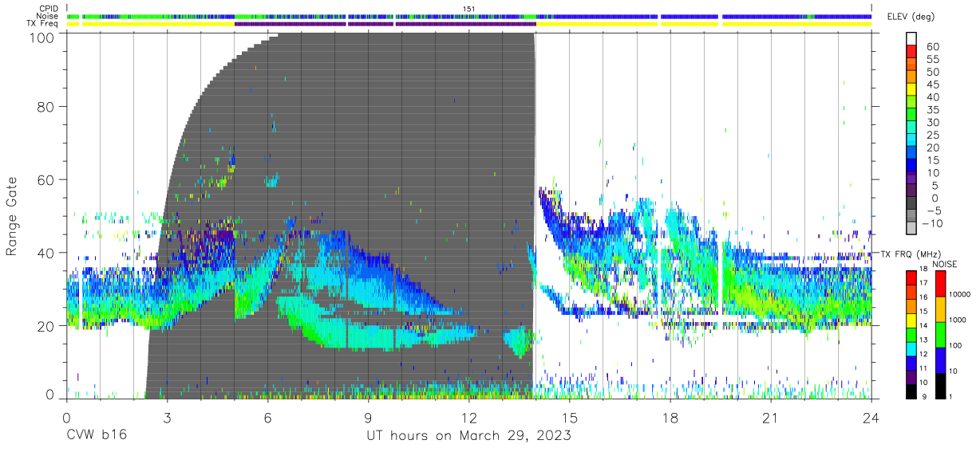
Task: Click the red segment of the ELEV color bar
Action: pos(911,51)
